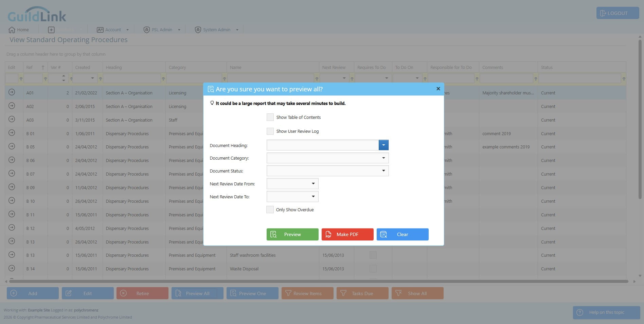Click the Clear button's filter-clear icon
This screenshot has width=644, height=324.
coord(383,234)
